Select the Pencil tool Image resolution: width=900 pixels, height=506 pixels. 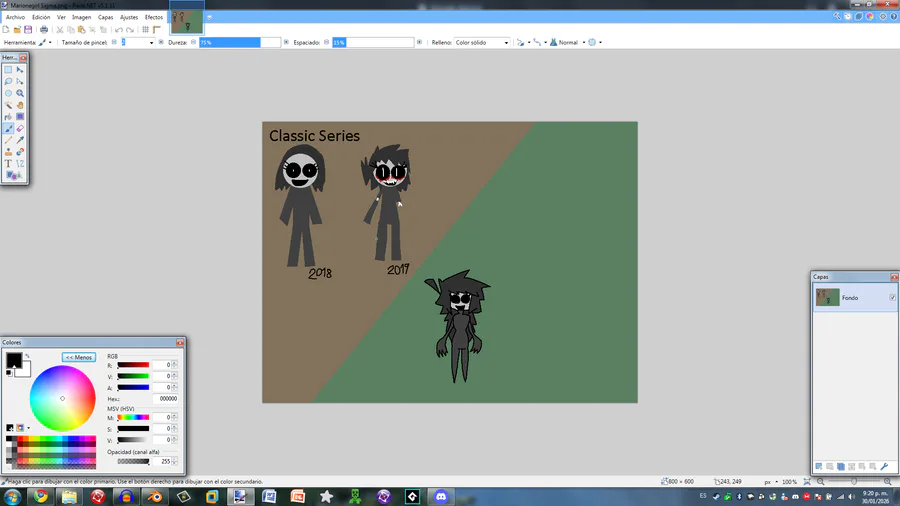(8, 140)
